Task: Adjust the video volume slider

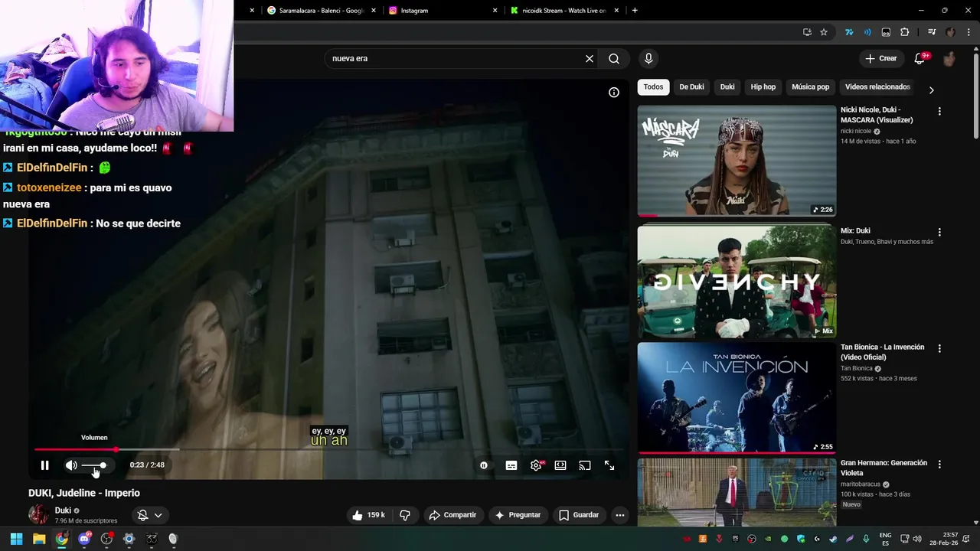Action: (94, 465)
